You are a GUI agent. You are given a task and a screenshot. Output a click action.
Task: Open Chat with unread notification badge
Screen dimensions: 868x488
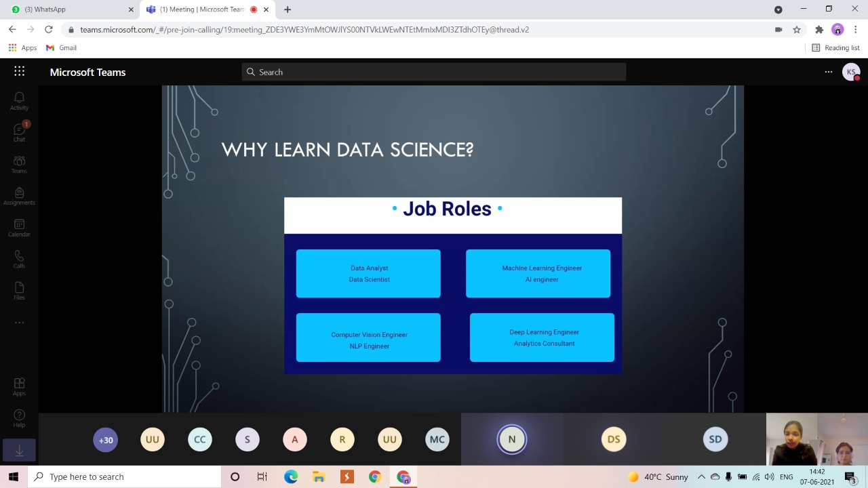coord(19,132)
